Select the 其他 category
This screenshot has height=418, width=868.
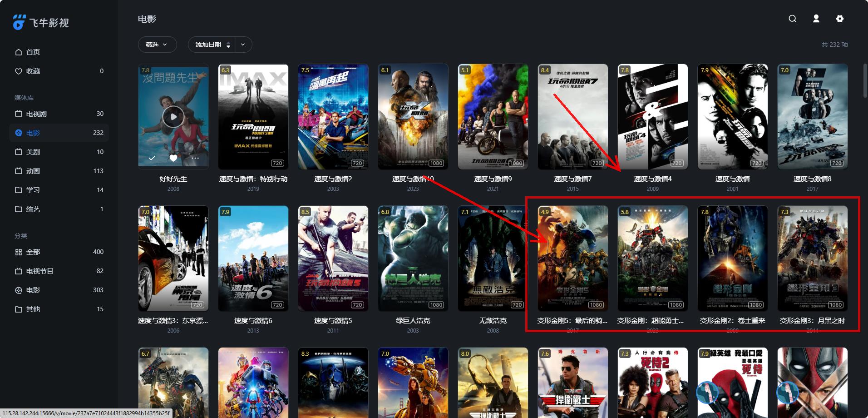pos(59,309)
